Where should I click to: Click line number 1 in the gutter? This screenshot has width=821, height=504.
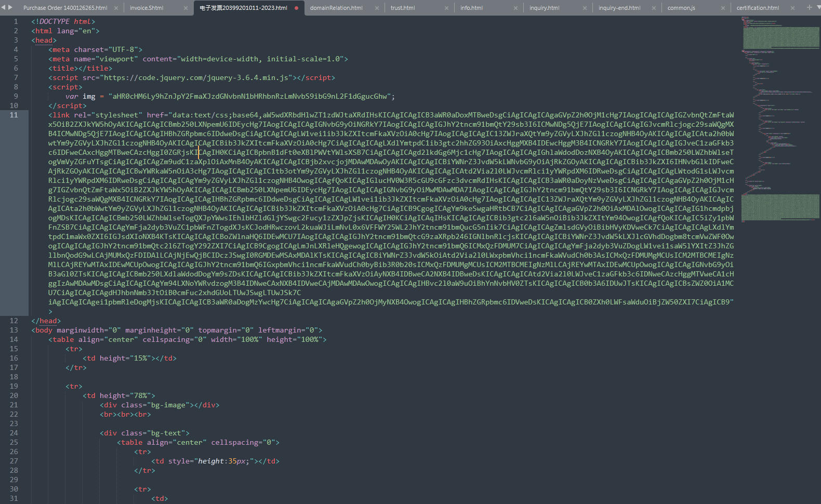[x=16, y=21]
